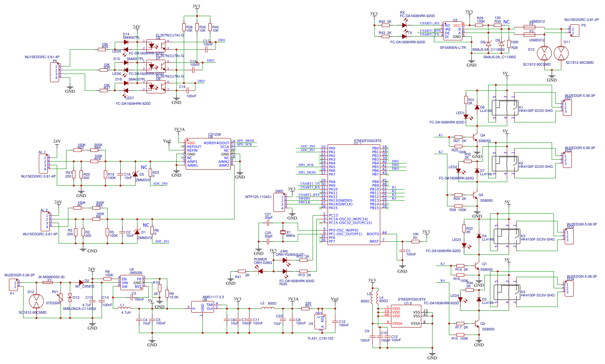The width and height of the screenshot is (605, 364).
Task: Select the SWD debug header
Action: pyautogui.click(x=279, y=202)
